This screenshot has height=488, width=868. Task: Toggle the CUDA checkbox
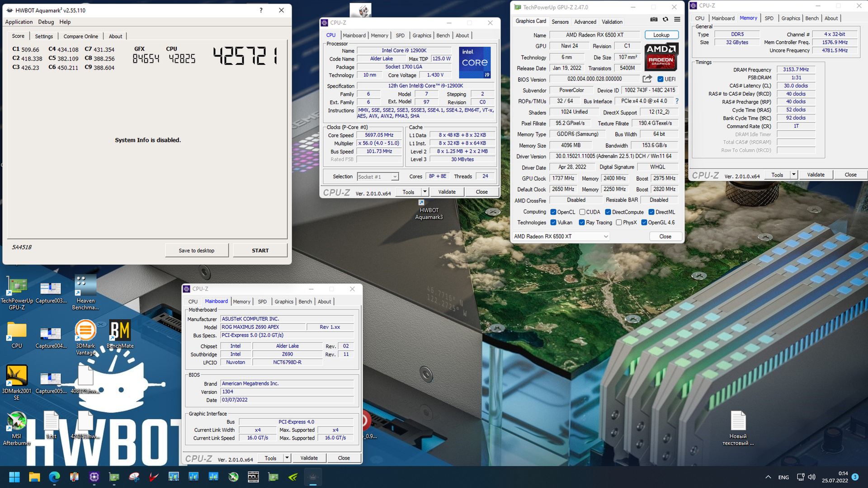click(582, 212)
